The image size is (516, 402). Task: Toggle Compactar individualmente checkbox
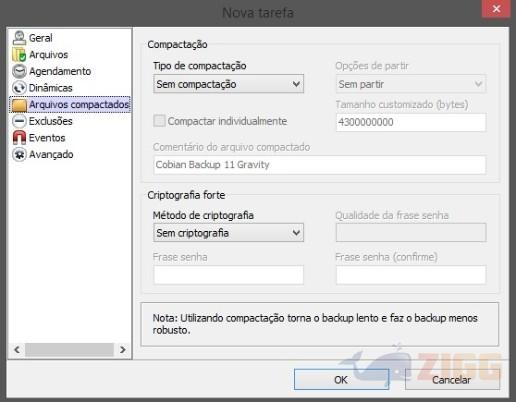pos(159,121)
